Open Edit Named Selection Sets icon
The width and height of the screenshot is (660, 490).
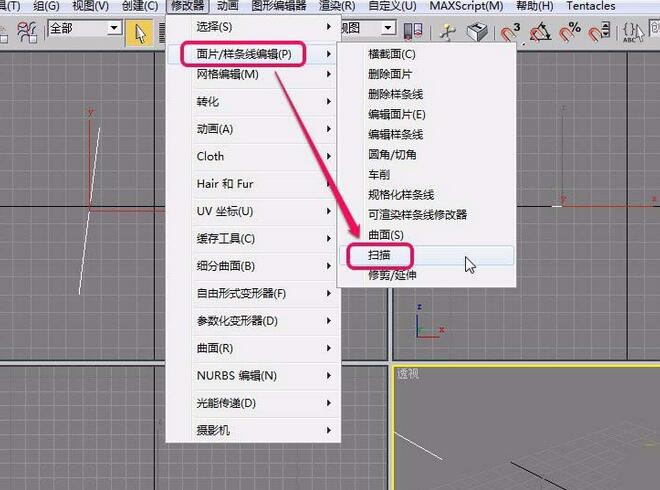(x=636, y=32)
